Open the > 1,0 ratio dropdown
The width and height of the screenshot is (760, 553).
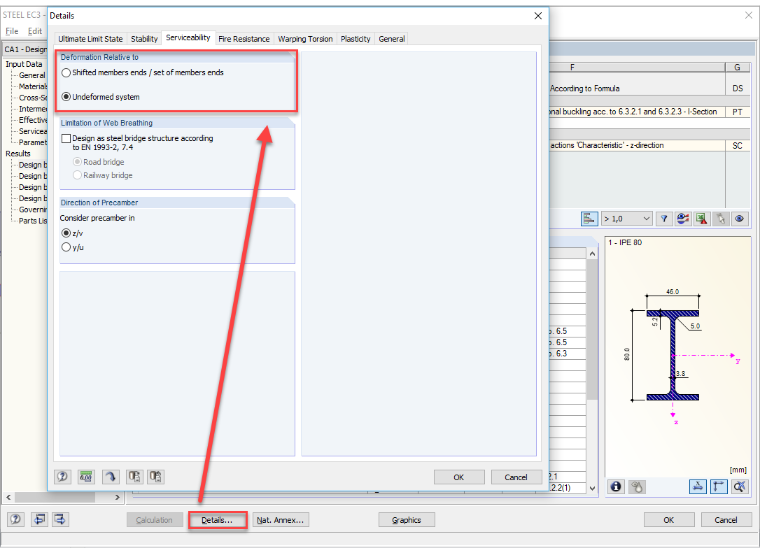[626, 219]
